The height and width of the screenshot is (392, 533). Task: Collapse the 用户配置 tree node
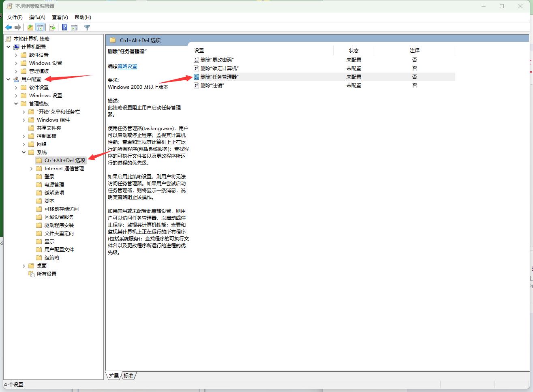point(9,79)
